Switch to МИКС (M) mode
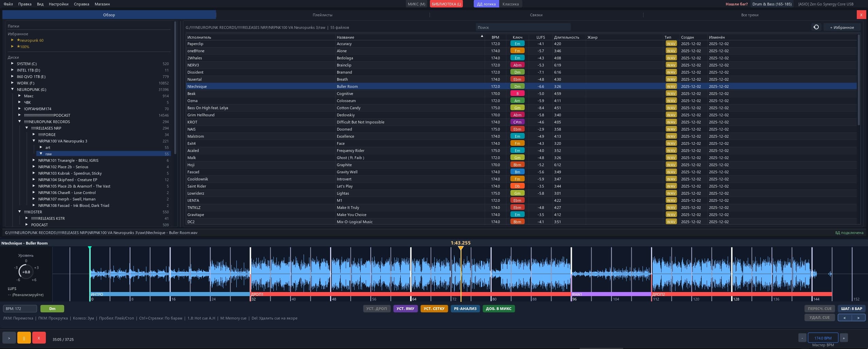 tap(416, 4)
